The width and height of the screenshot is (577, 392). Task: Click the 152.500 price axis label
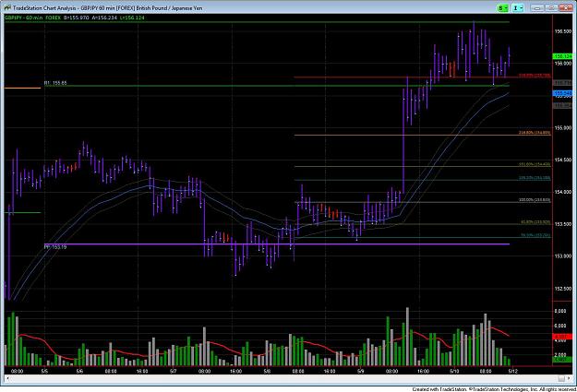(562, 289)
